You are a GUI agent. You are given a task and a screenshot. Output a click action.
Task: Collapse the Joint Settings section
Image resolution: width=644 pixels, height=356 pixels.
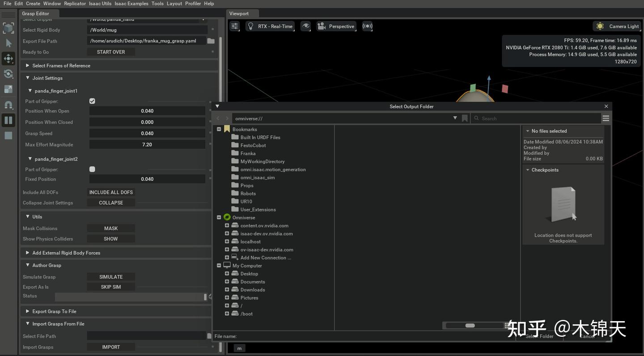(29, 78)
